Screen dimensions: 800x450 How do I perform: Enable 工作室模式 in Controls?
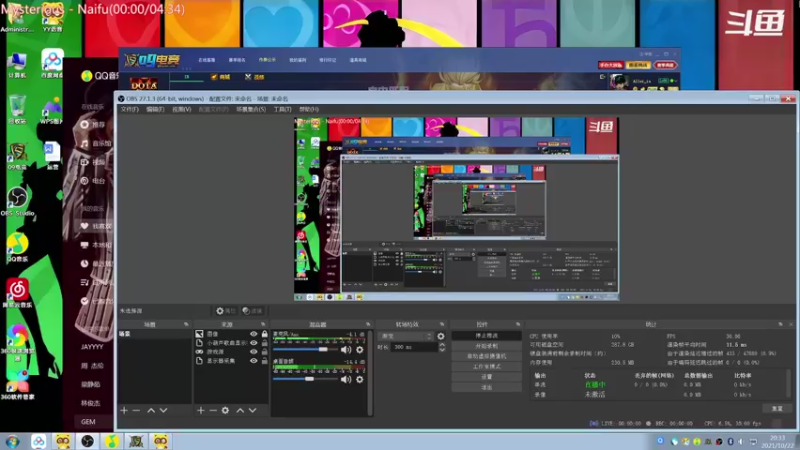pos(486,366)
